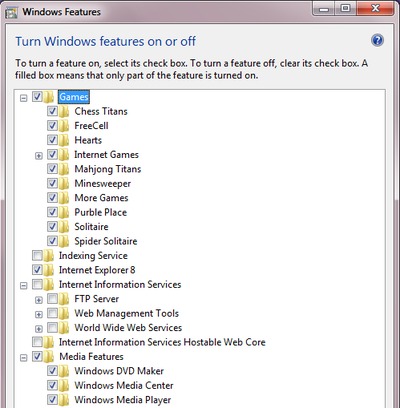Click the blue help question mark icon

tap(377, 40)
